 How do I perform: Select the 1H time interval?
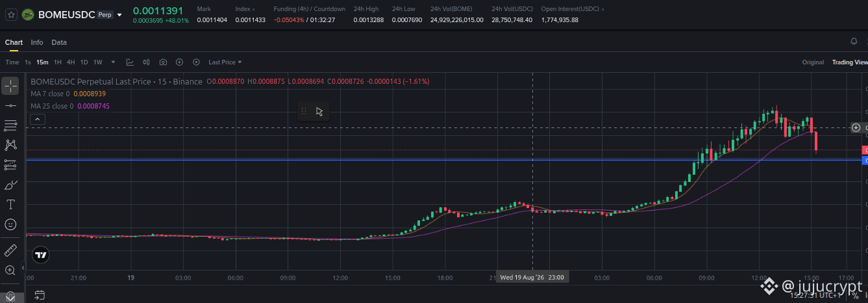(x=58, y=62)
